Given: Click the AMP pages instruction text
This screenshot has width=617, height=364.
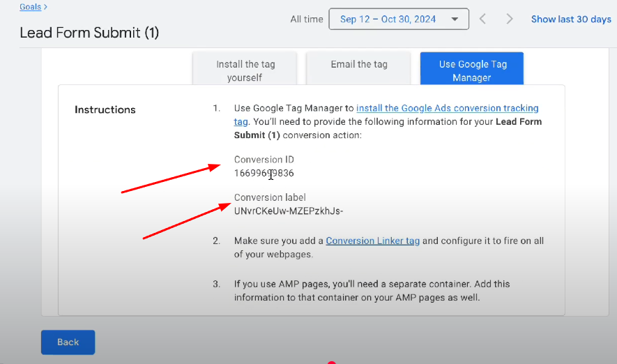Looking at the screenshot, I should (372, 290).
